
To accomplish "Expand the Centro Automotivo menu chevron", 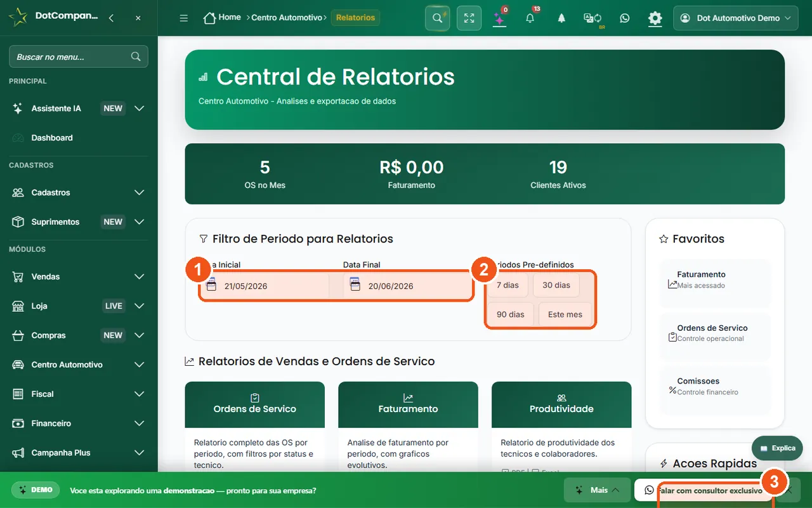I will (x=140, y=364).
